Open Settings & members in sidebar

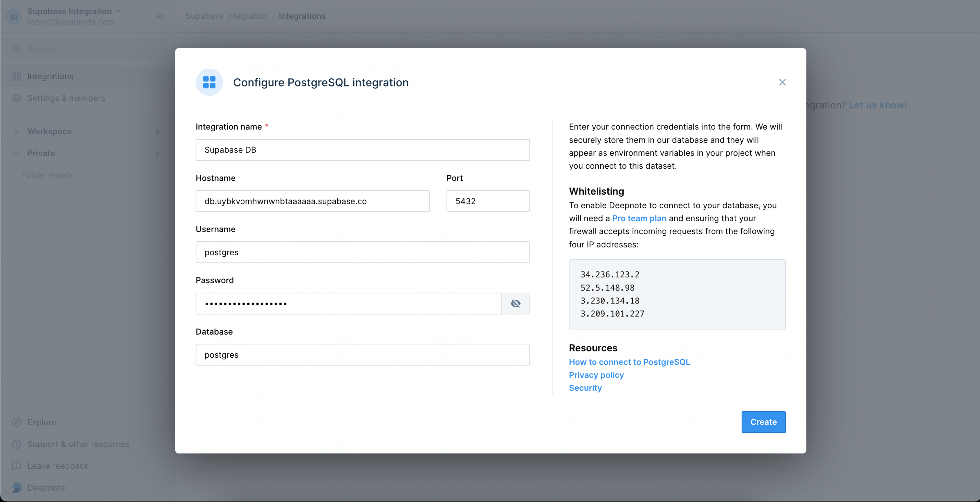pos(87,98)
